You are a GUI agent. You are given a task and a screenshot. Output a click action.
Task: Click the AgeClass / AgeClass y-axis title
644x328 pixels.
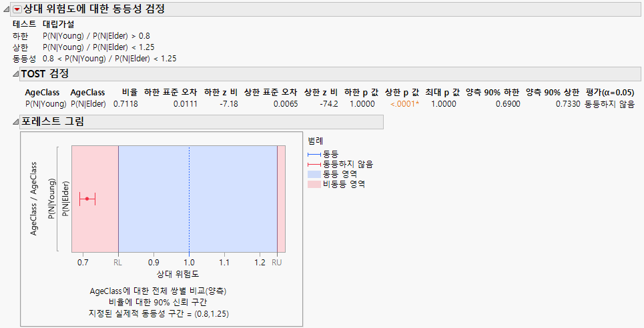pos(33,199)
